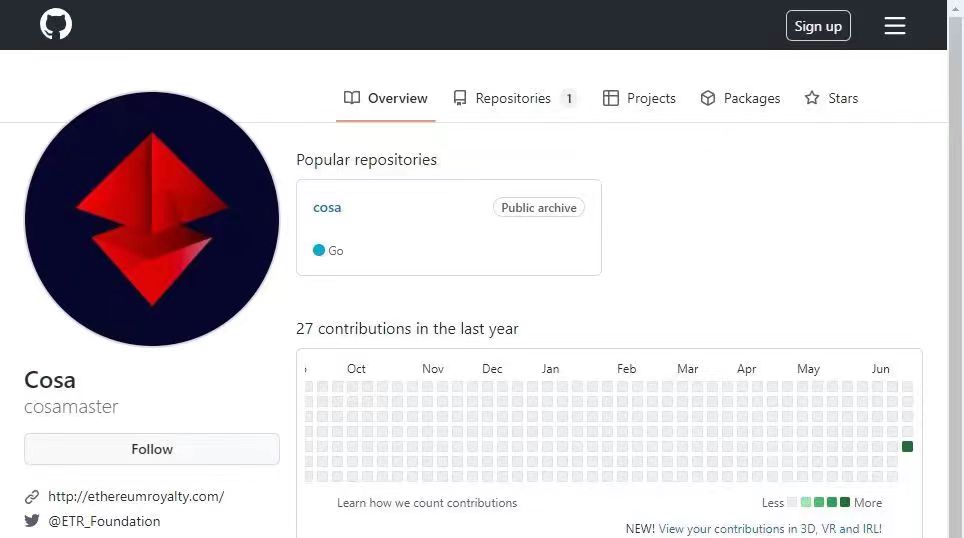The height and width of the screenshot is (538, 964).
Task: Click the Overview book icon
Action: 352,98
